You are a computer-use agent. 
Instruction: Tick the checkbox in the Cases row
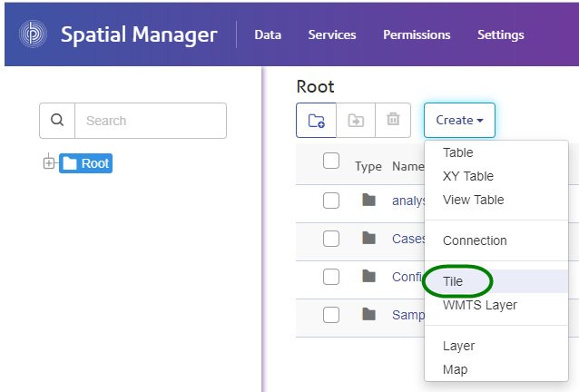coord(331,239)
